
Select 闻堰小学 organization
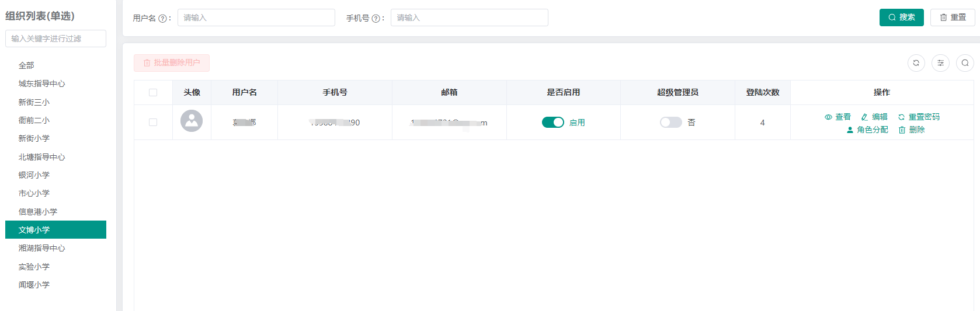[x=55, y=285]
